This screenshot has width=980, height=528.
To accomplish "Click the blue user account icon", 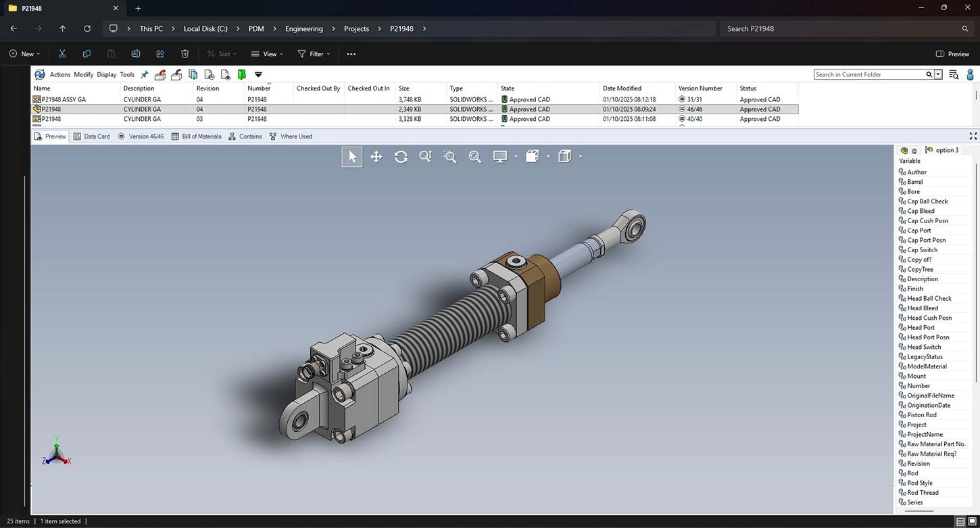I will point(971,74).
